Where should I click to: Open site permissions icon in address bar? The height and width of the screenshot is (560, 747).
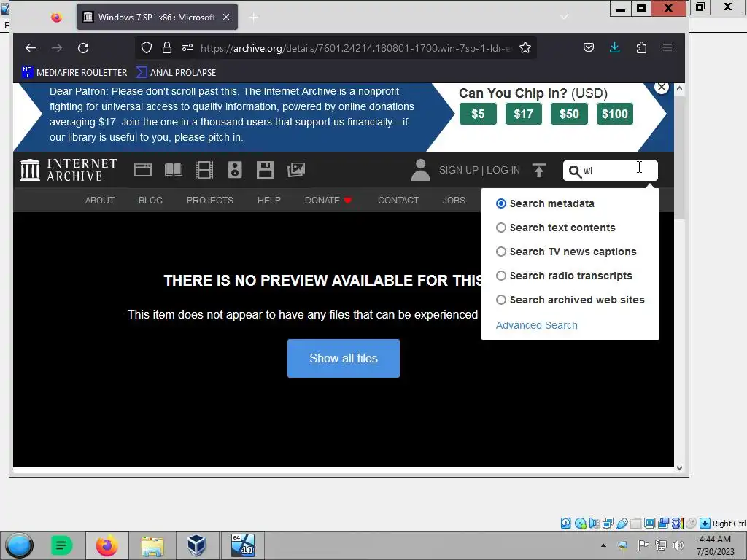(187, 47)
